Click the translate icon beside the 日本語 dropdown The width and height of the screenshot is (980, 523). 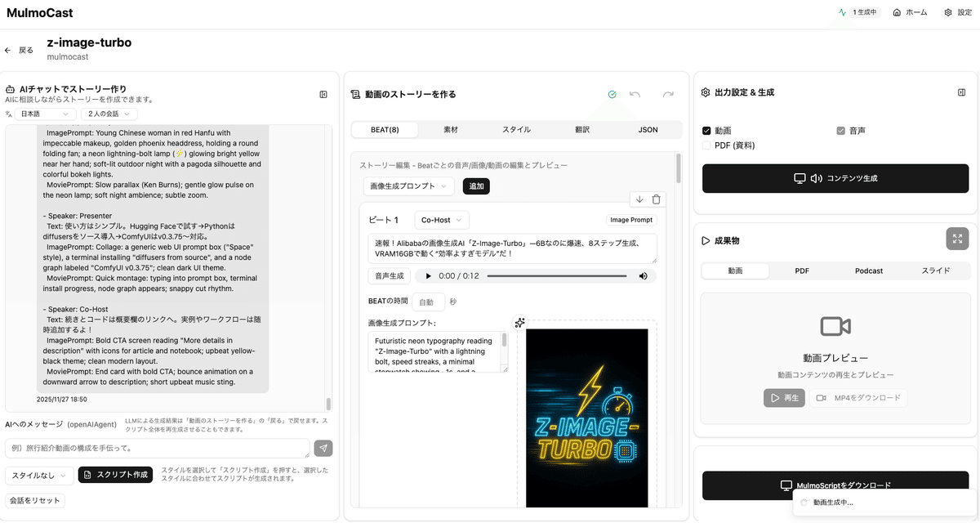(9, 114)
